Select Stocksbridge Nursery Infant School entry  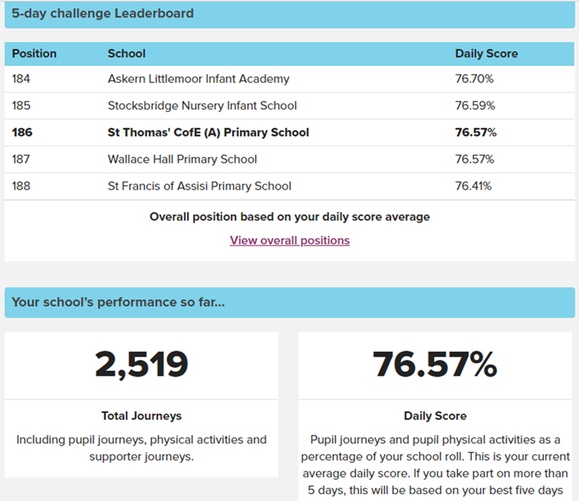point(202,106)
